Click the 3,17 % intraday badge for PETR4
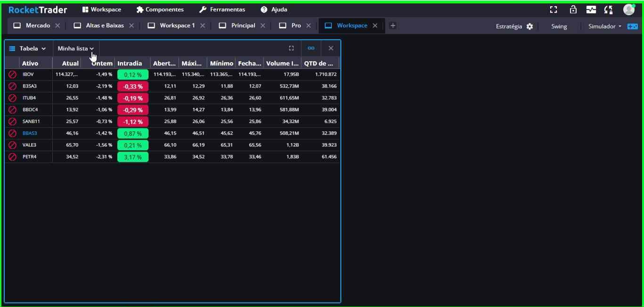The width and height of the screenshot is (644, 307). (133, 157)
